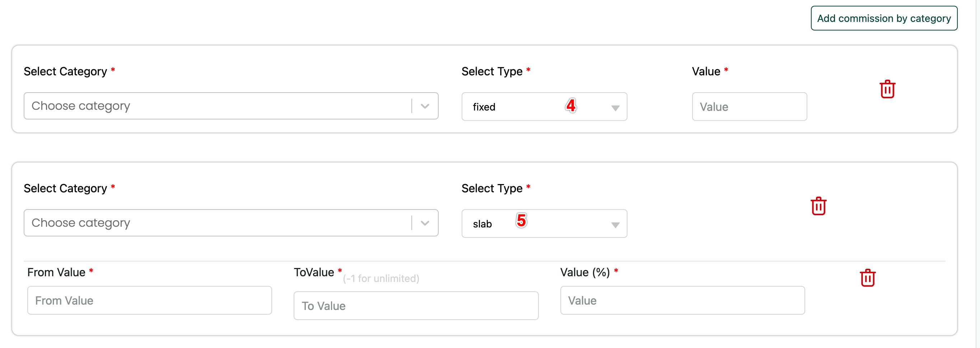Screen dimensions: 980x348
Task: Click the 'Value (%)' field label
Action: 584,272
